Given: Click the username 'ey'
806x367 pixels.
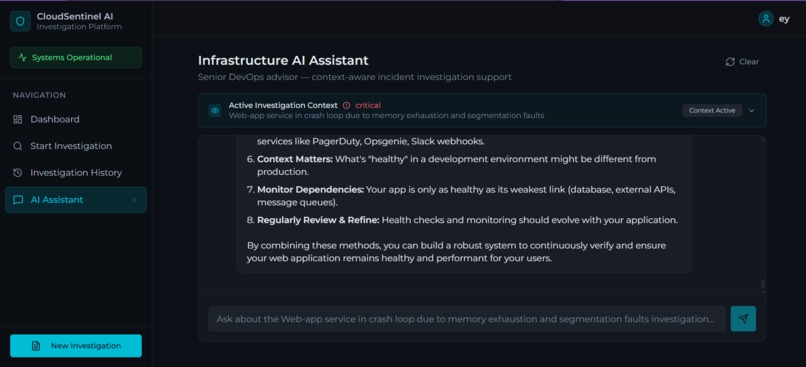Looking at the screenshot, I should 784,19.
